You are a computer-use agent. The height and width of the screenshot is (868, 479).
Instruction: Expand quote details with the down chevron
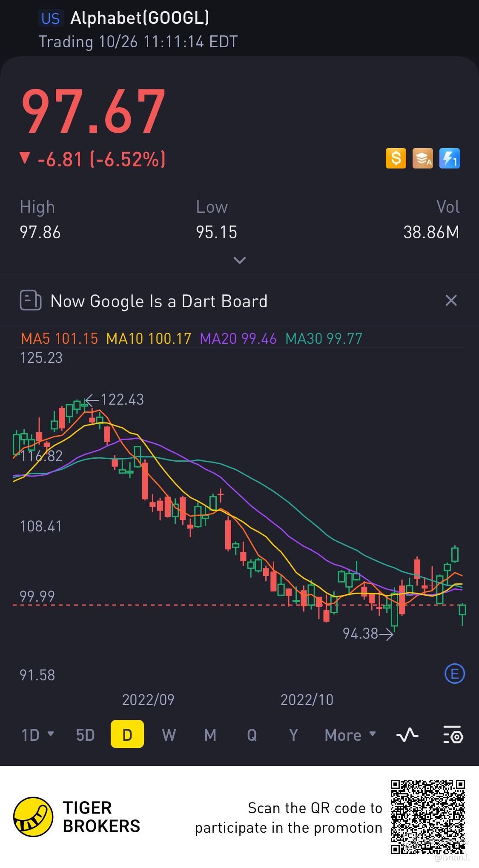coord(240,260)
